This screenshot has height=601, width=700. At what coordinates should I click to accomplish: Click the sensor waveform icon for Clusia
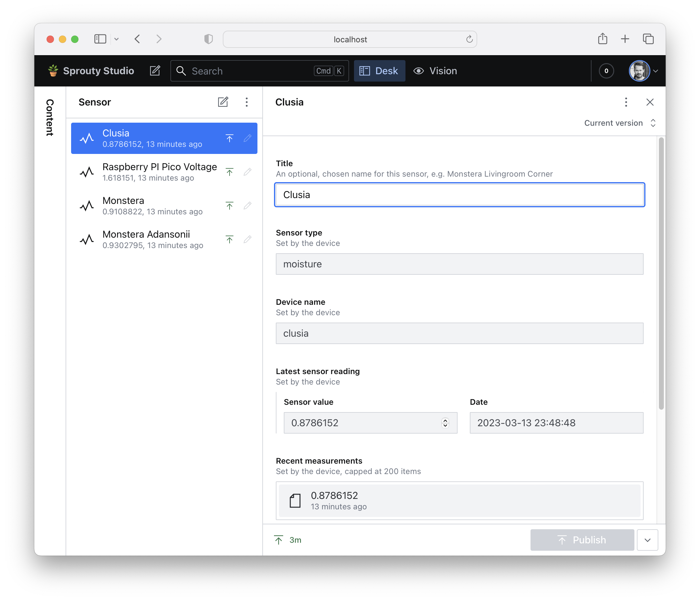pyautogui.click(x=88, y=137)
